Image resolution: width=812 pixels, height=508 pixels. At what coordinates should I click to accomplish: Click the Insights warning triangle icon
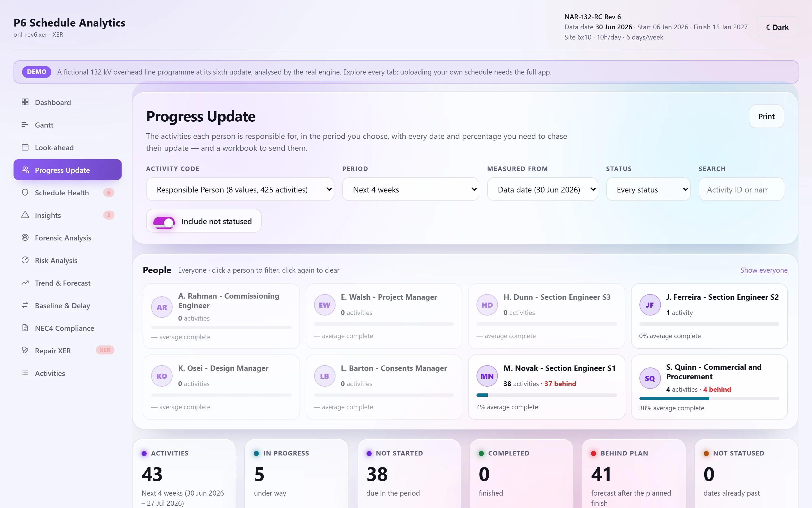click(25, 215)
